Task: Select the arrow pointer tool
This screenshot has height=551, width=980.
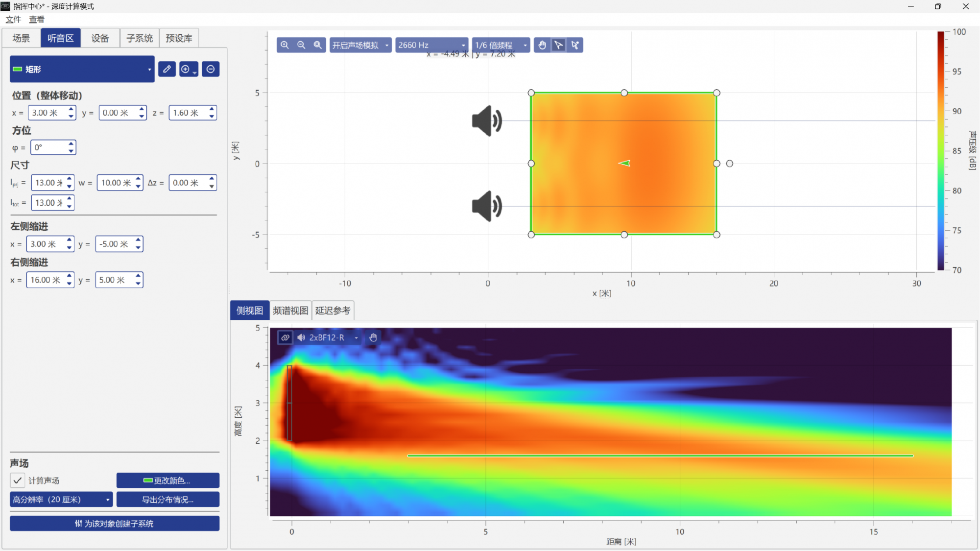Action: 558,45
